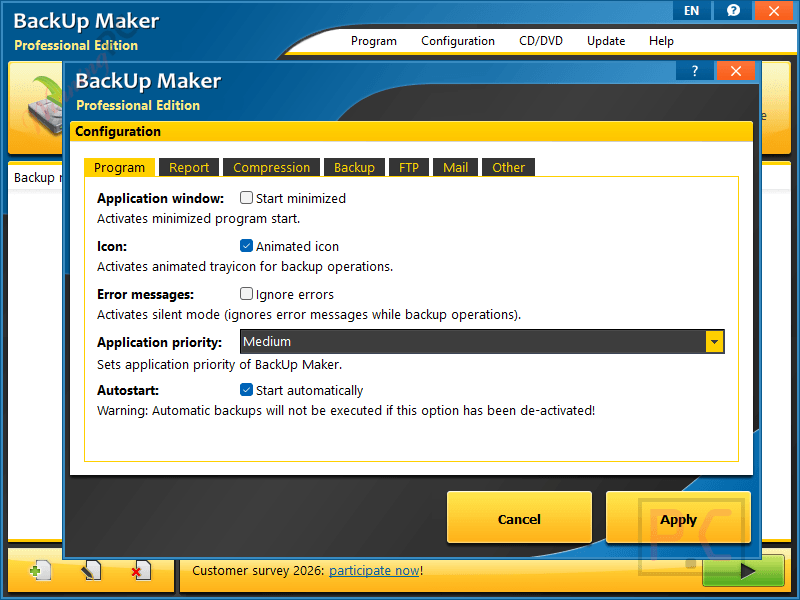Follow the participate now survey link
800x600 pixels.
pos(374,570)
